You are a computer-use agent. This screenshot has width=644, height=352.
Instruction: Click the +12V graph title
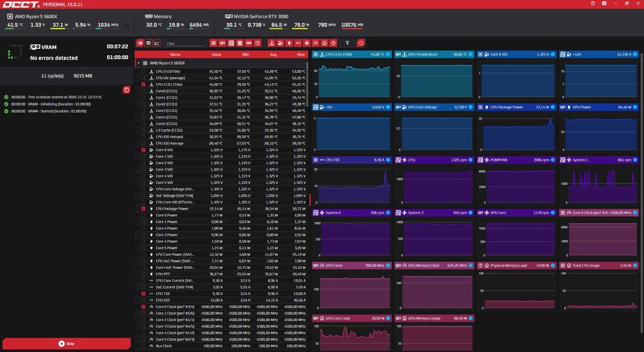pos(577,54)
